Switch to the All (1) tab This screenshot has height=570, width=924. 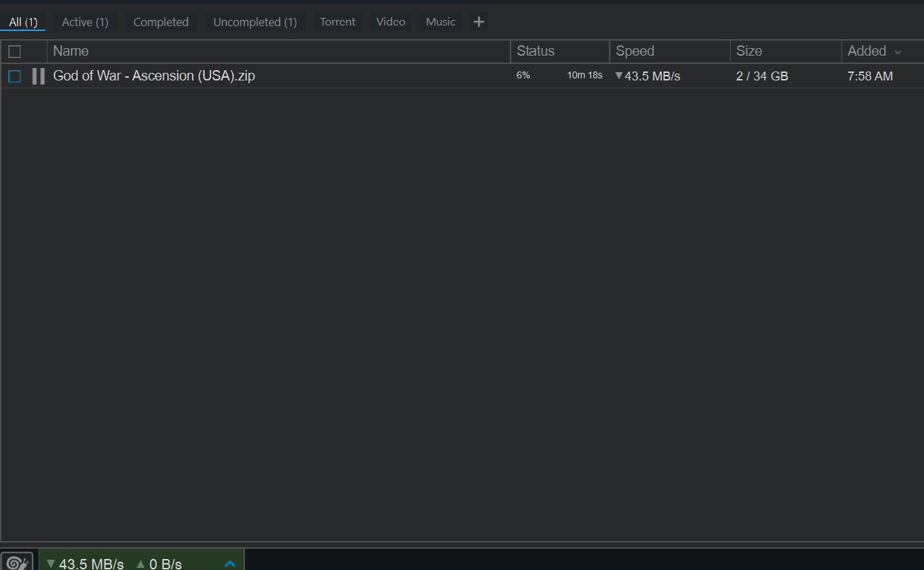[x=23, y=22]
